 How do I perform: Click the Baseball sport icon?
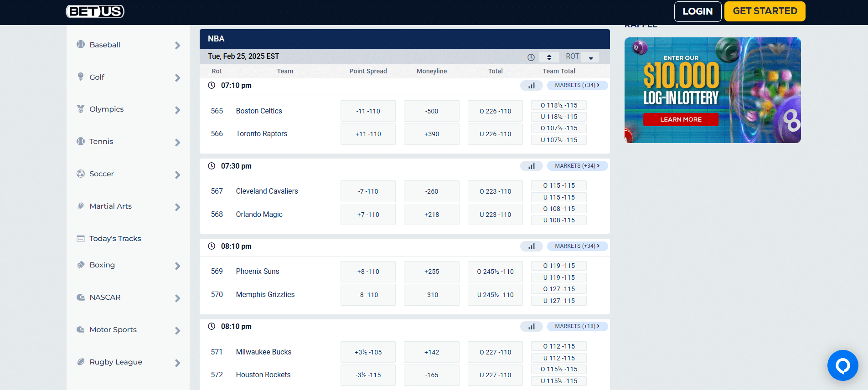[81, 44]
